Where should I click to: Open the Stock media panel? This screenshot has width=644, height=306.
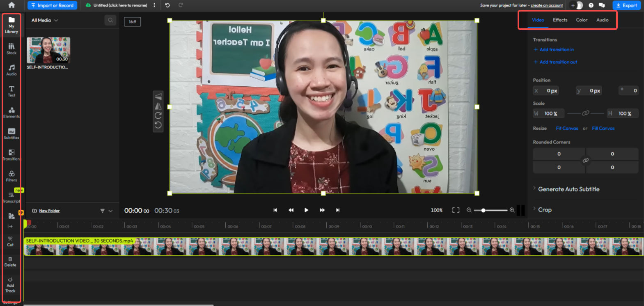tap(11, 49)
